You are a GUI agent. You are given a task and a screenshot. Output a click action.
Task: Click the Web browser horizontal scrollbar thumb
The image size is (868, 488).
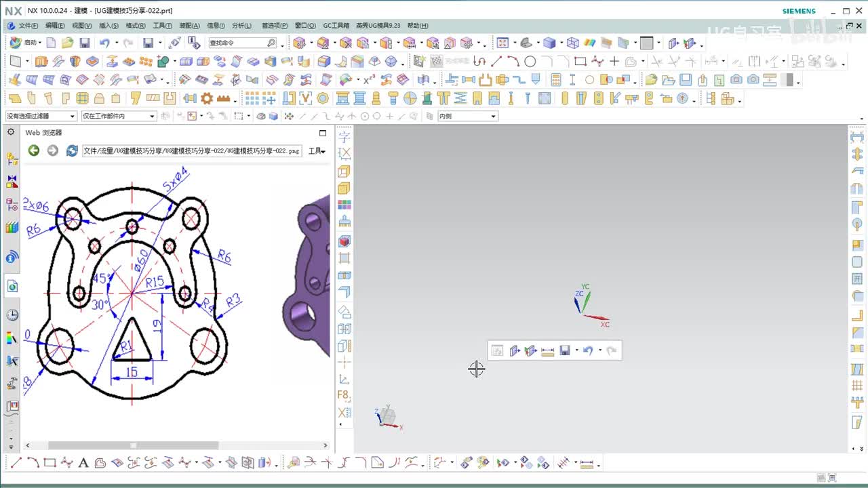click(133, 445)
